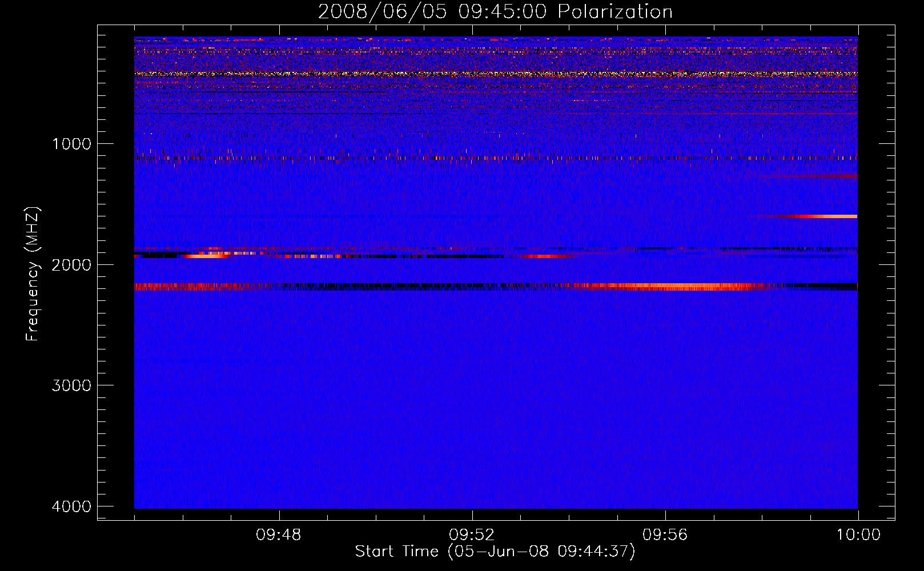This screenshot has width=924, height=571.
Task: Click the 2000 frequency tick label
Action: click(x=71, y=264)
